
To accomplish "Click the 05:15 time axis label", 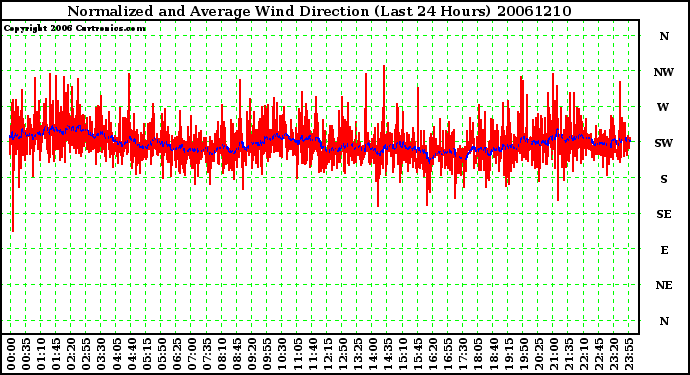I will (x=146, y=354).
